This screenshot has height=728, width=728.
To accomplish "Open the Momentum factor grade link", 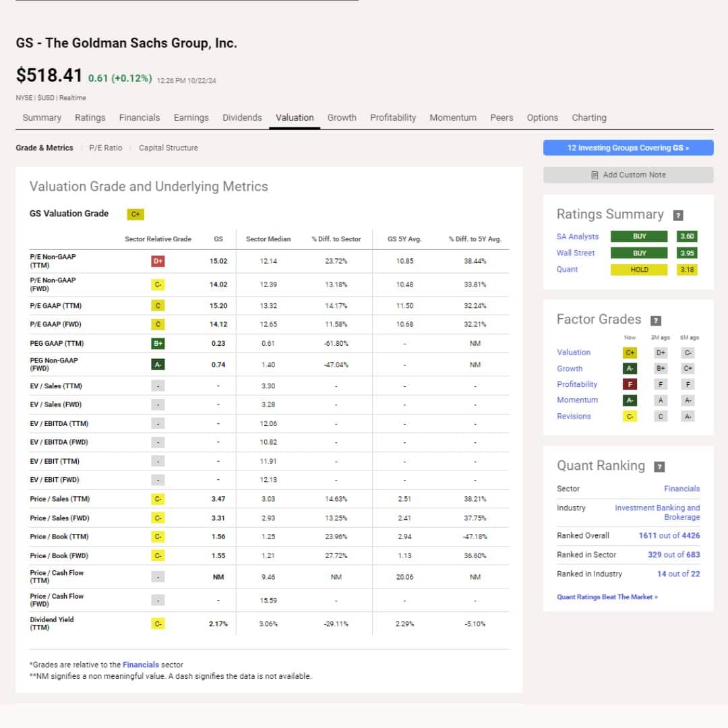I will 577,400.
